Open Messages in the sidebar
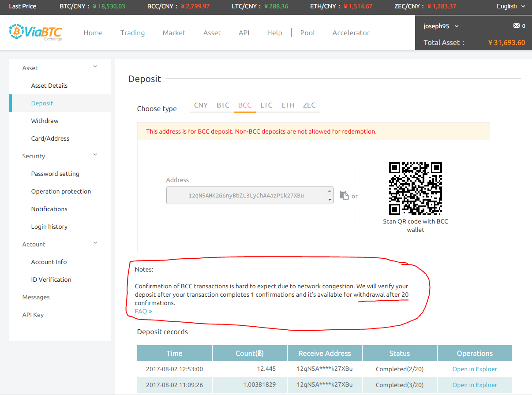Image resolution: width=532 pixels, height=395 pixels. pos(36,297)
